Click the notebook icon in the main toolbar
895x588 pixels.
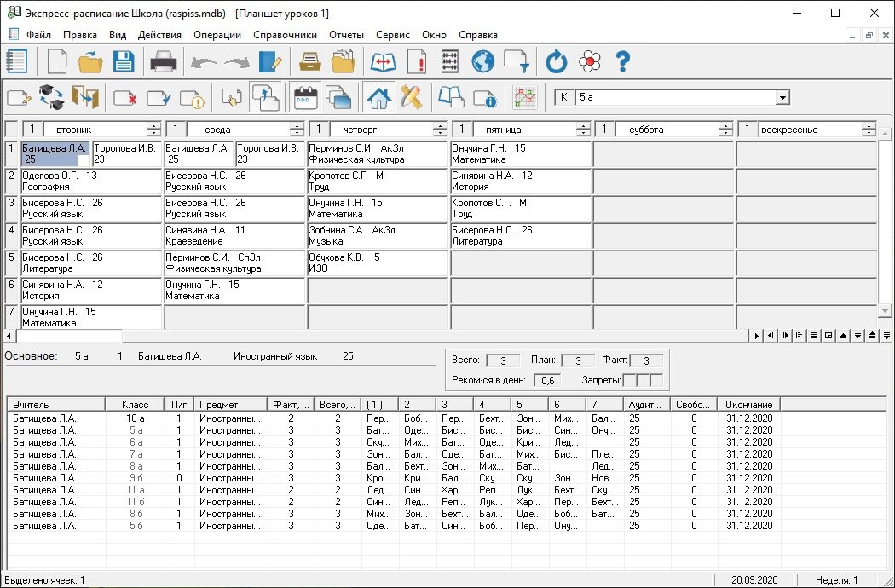[17, 61]
